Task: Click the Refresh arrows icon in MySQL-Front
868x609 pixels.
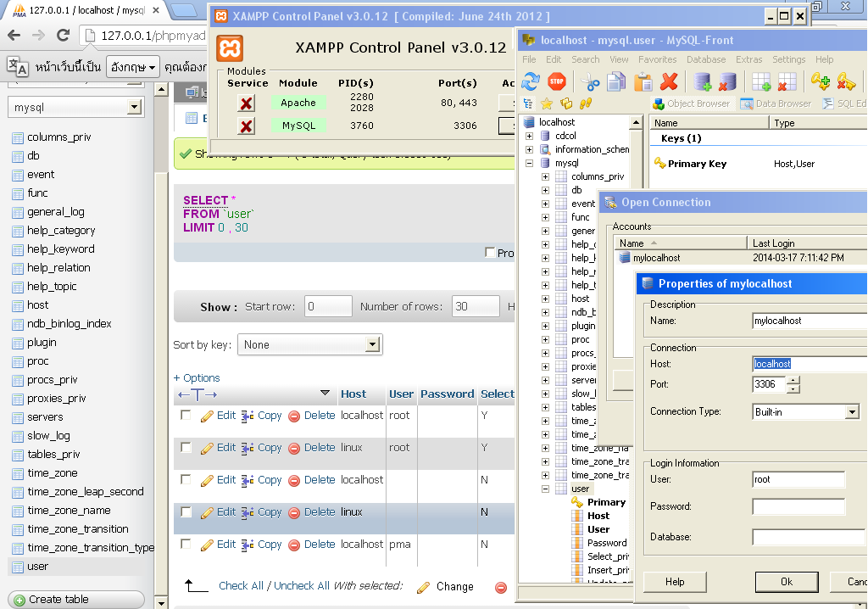Action: point(531,81)
